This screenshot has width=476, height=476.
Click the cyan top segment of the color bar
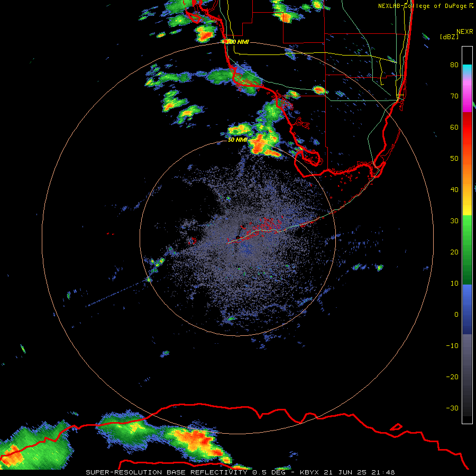(467, 70)
